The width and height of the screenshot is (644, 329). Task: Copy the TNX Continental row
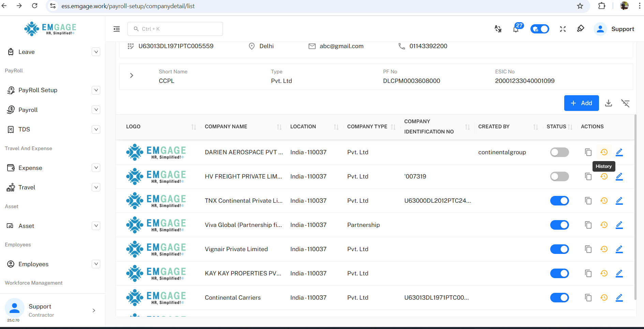588,201
